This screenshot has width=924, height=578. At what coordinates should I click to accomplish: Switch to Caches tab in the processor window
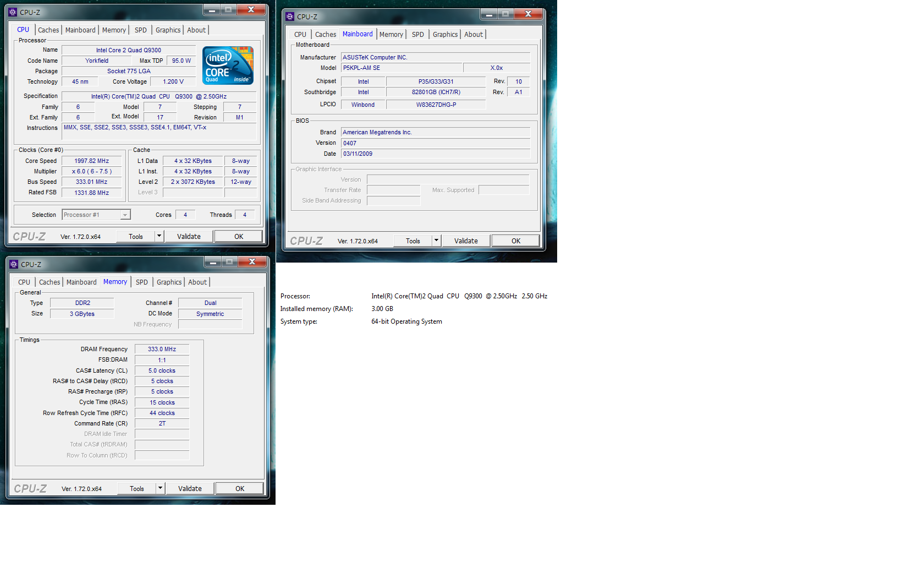tap(48, 30)
